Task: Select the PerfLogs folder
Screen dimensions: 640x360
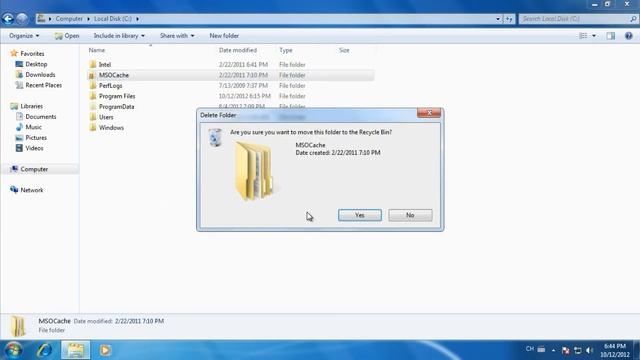Action: (111, 86)
